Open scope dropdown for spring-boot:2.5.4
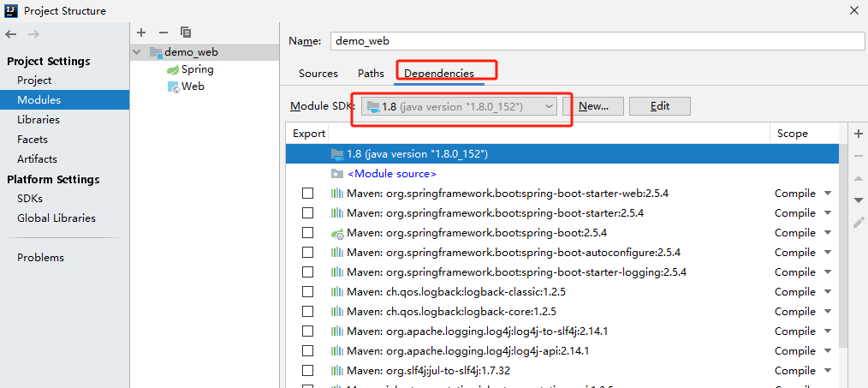This screenshot has height=388, width=868. coord(828,233)
